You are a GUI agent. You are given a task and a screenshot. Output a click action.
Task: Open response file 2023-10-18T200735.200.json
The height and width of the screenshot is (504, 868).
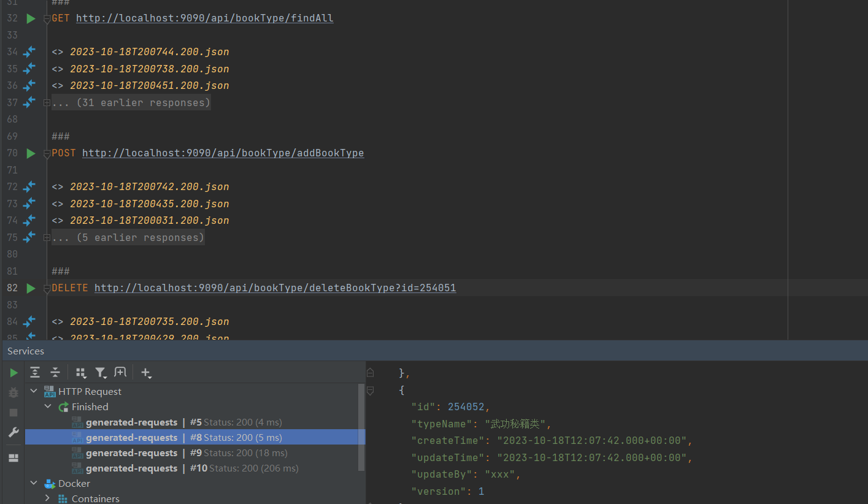point(150,322)
